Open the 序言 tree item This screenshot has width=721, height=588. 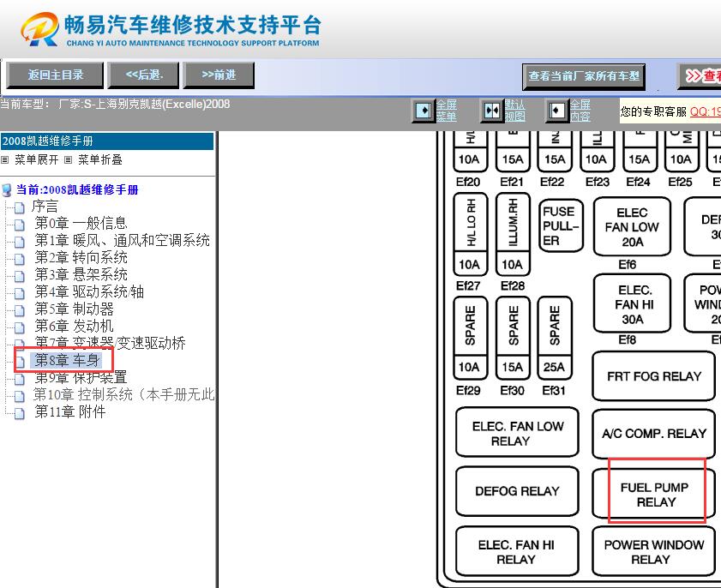45,207
